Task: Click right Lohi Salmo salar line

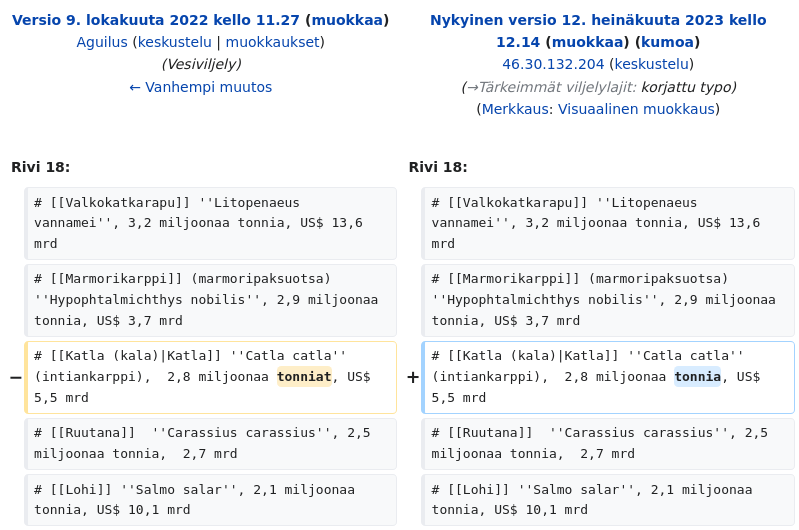Action: (x=608, y=500)
